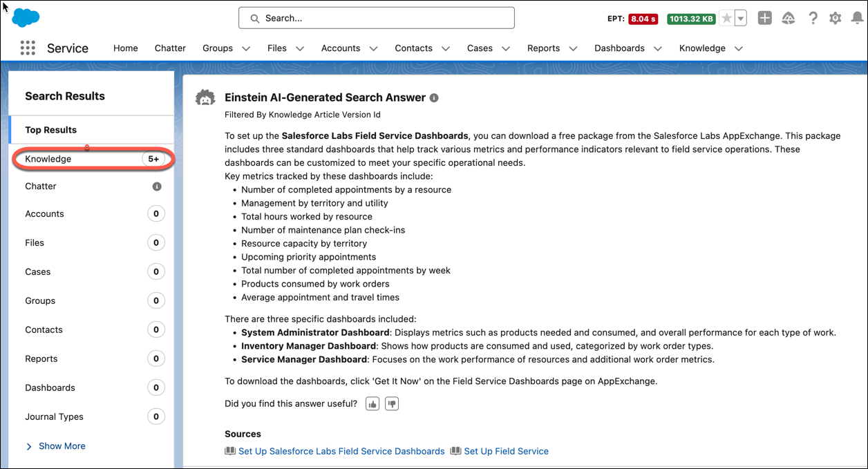Viewport: 868px width, 469px height.
Task: Select Cases in the search sidebar
Action: [91, 272]
